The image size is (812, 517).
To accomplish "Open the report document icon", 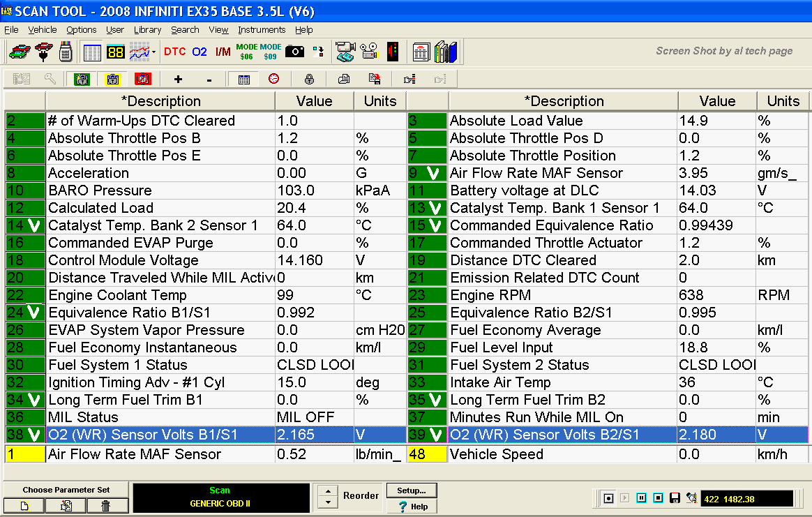I will (x=421, y=52).
